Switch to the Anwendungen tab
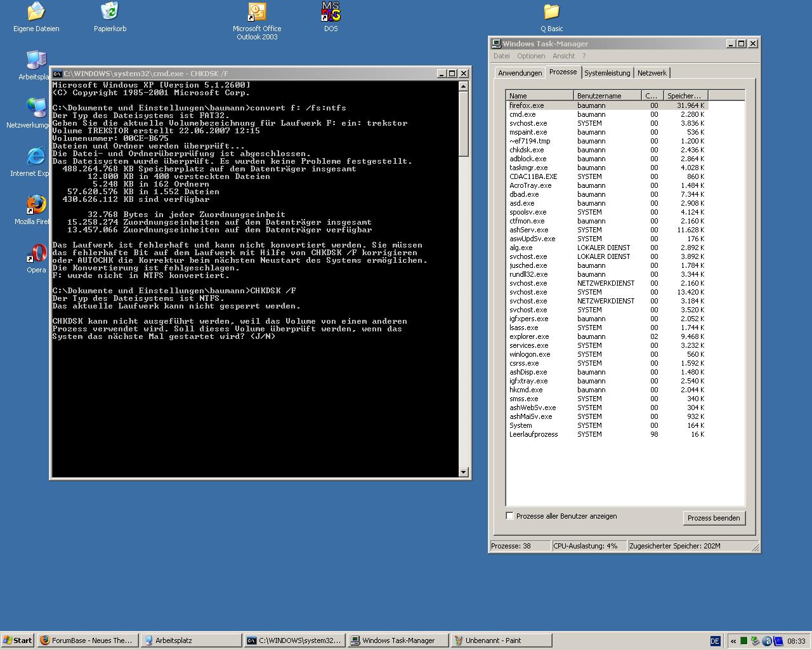The width and height of the screenshot is (812, 650). point(520,73)
